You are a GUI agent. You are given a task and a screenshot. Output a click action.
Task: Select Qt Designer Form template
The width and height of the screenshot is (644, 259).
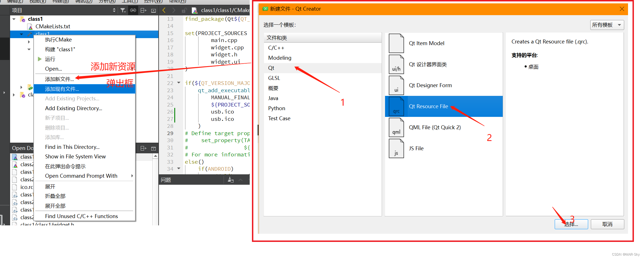[444, 85]
